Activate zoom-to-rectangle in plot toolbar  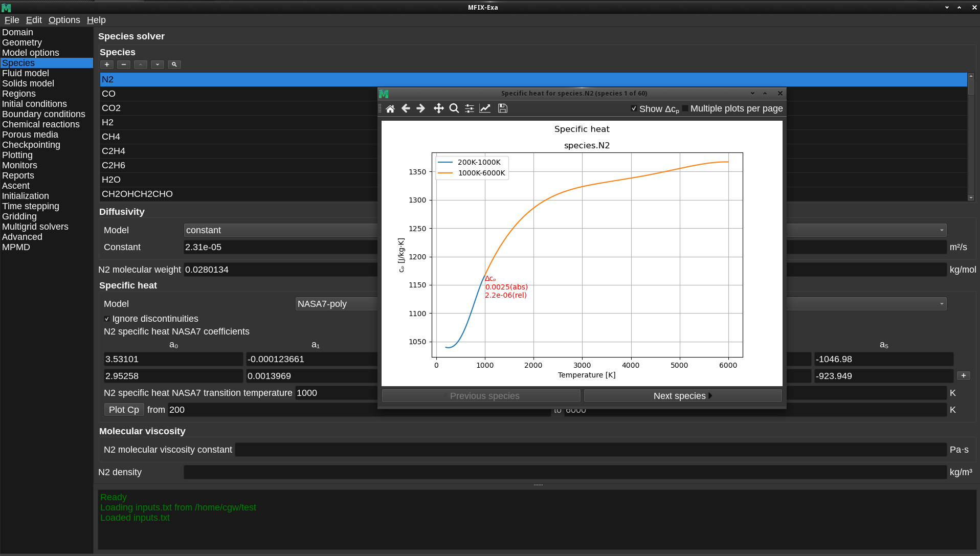pyautogui.click(x=454, y=108)
